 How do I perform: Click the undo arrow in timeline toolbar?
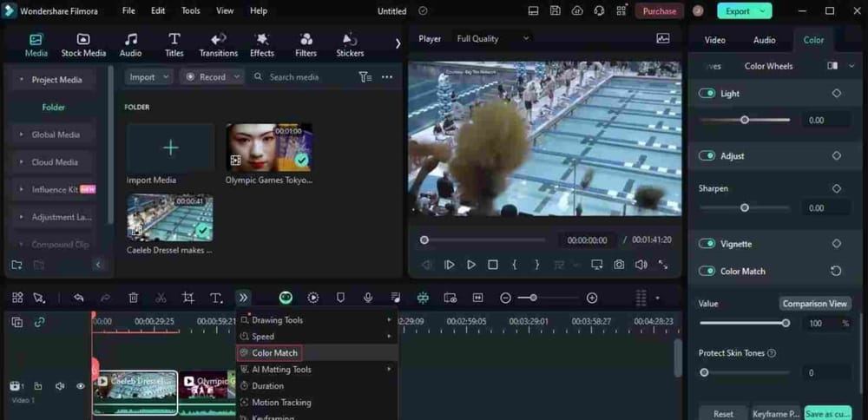click(x=78, y=298)
